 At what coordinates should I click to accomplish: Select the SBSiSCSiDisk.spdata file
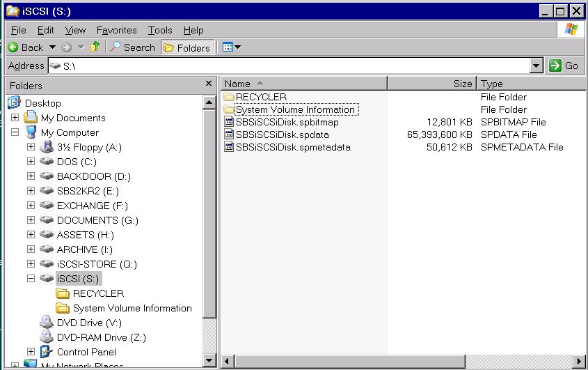point(283,134)
